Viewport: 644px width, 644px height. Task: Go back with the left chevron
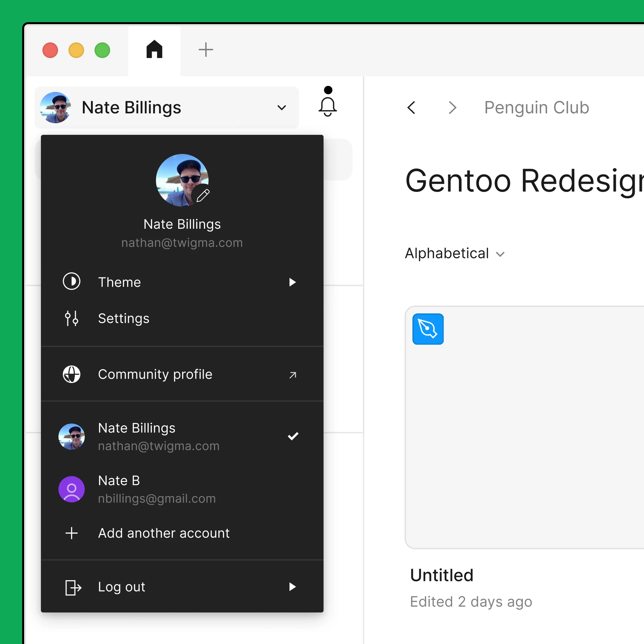click(x=411, y=108)
